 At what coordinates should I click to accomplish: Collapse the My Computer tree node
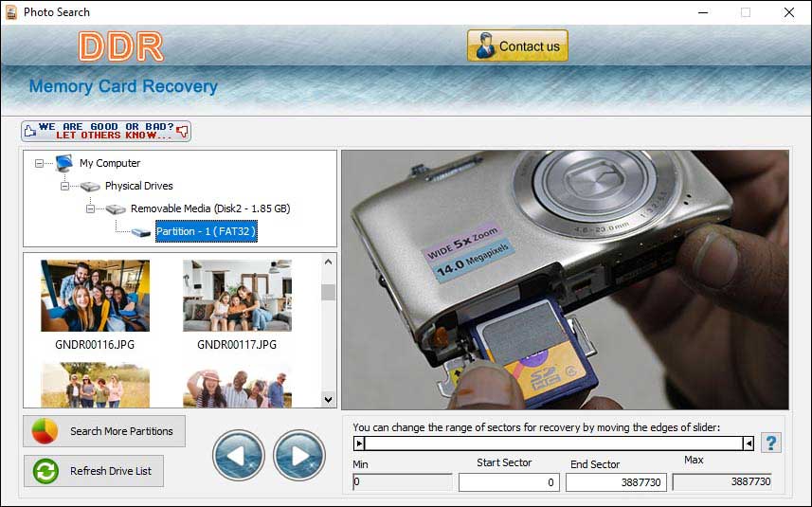40,163
